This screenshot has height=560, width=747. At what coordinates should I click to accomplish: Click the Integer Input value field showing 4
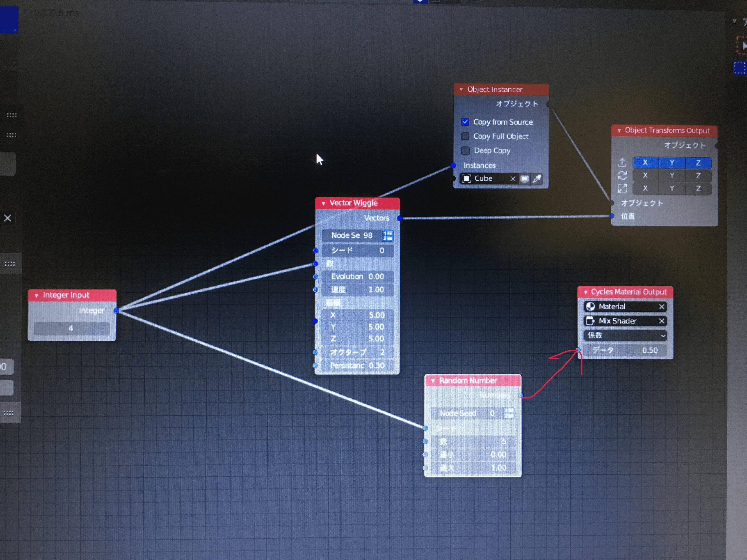72,329
